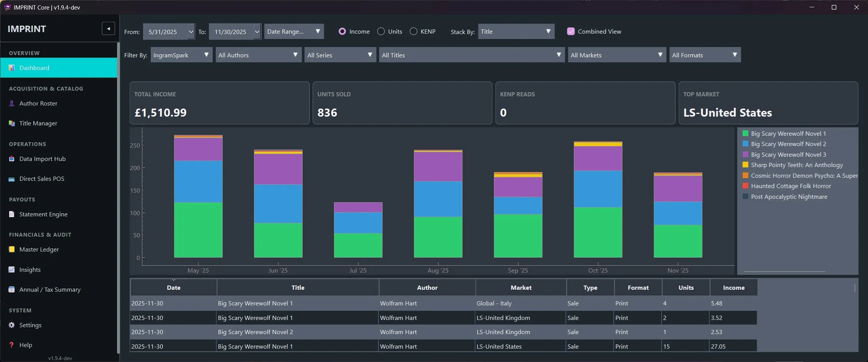Screen dimensions: 868x362
Task: Click the IMPRINT app logo icon in title bar
Action: 7,7
